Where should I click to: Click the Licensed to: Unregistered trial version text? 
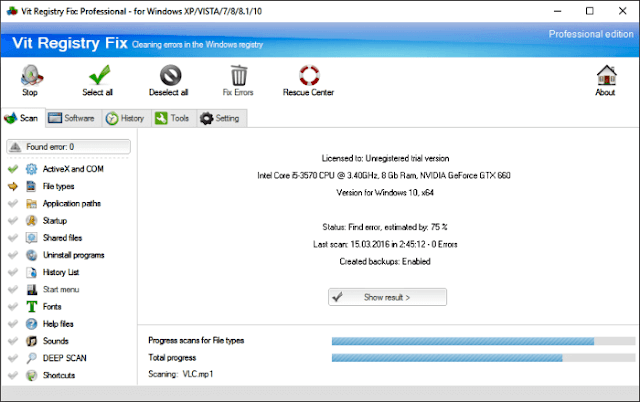pos(385,158)
